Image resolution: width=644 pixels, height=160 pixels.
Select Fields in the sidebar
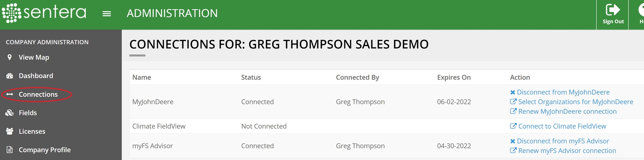point(28,113)
